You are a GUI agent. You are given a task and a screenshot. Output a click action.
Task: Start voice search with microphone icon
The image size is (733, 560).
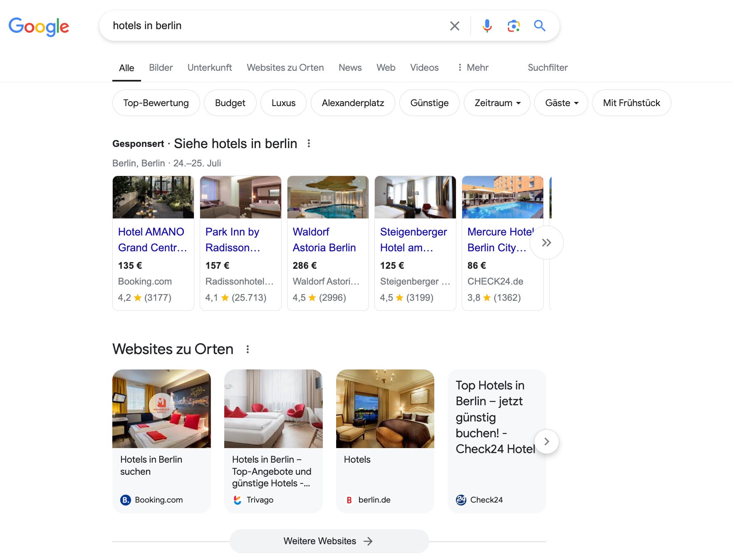tap(487, 26)
